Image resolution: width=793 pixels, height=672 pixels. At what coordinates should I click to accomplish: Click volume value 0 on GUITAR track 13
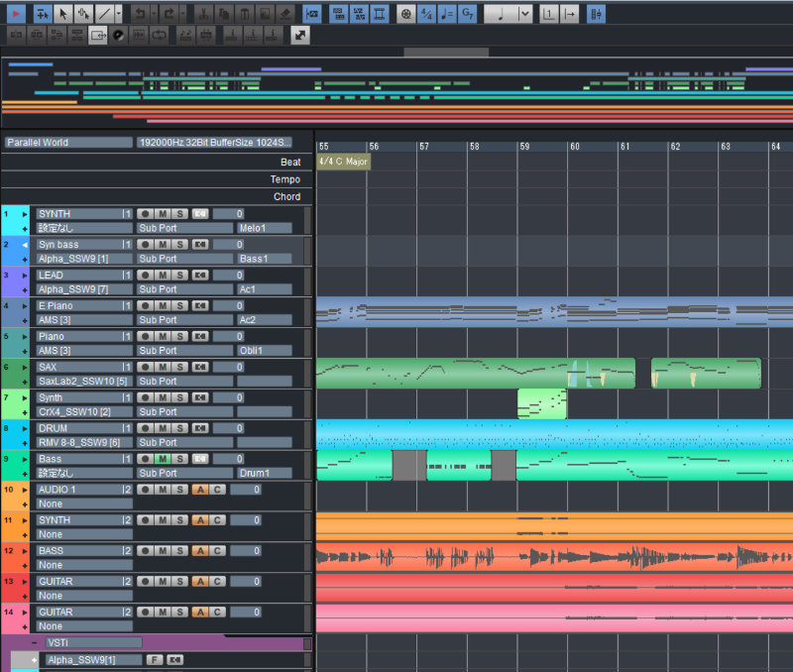(x=246, y=582)
